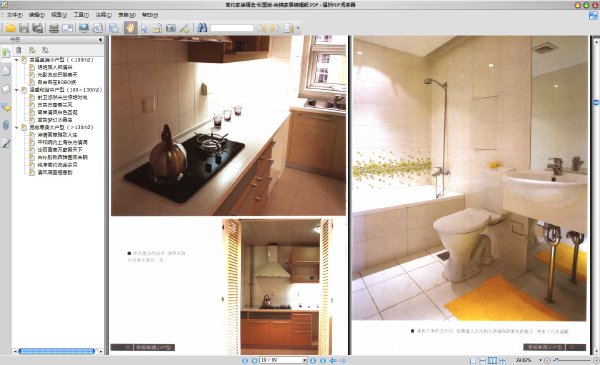This screenshot has height=365, width=600.
Task: Collapse the bookmark panel arrow
Action: [100, 39]
